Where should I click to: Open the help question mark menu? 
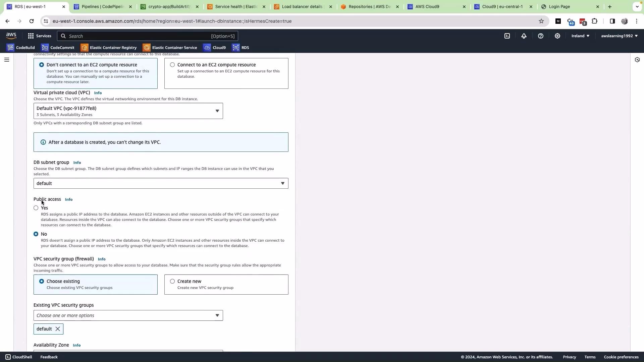pyautogui.click(x=541, y=36)
